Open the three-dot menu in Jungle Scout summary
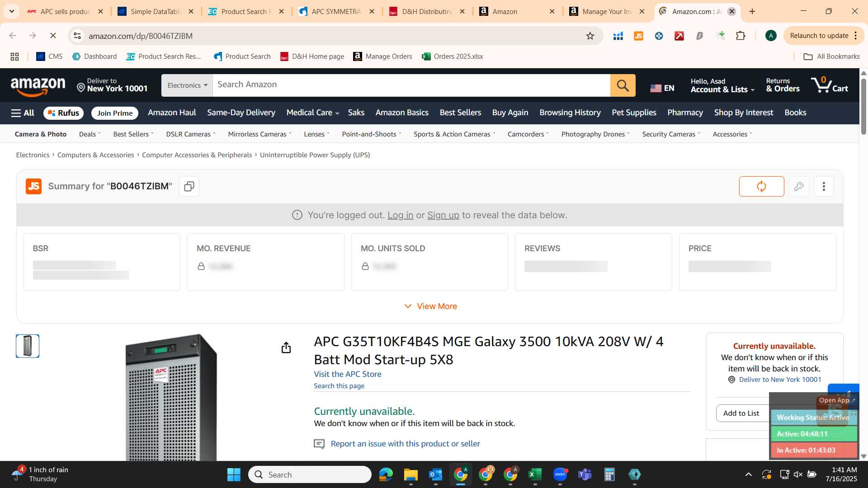 point(824,186)
